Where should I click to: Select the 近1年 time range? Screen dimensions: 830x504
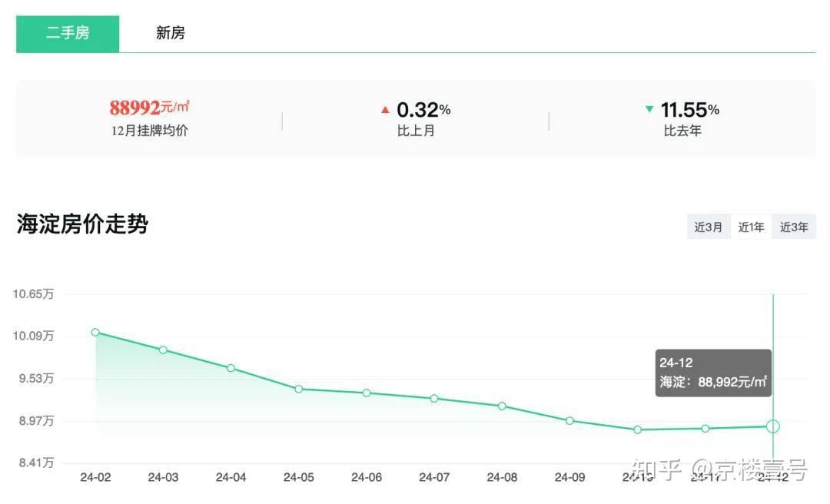point(751,227)
